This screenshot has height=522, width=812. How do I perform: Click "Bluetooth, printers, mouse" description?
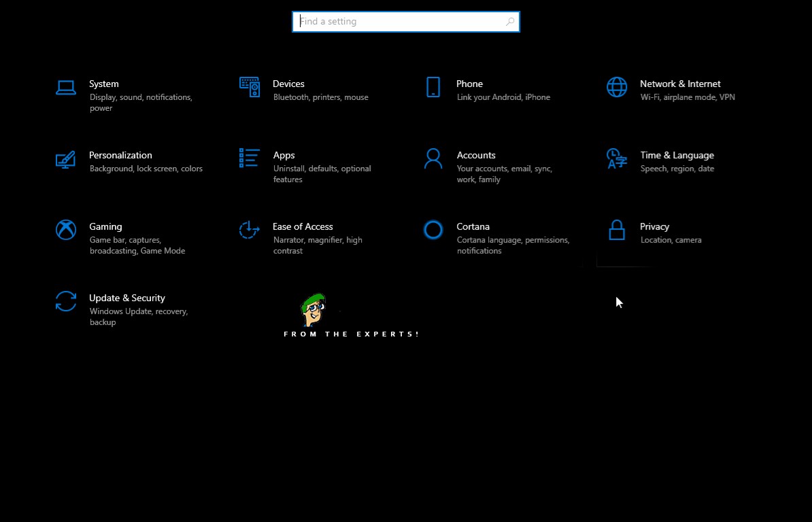coord(320,97)
